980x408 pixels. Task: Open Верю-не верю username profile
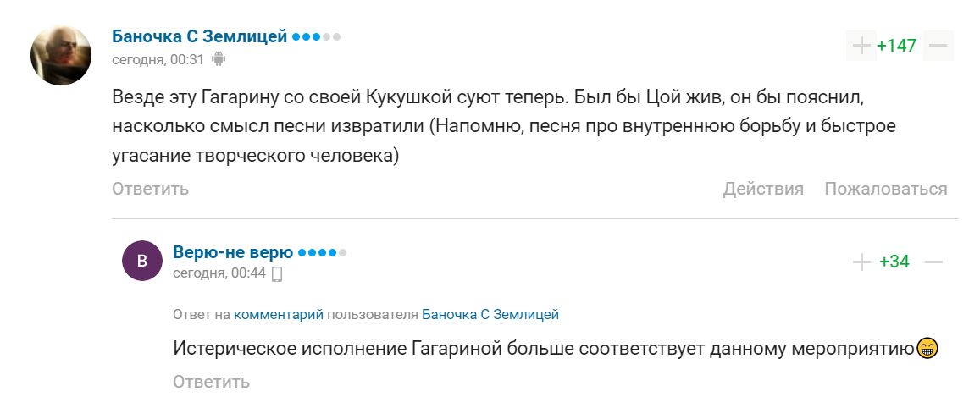point(233,252)
